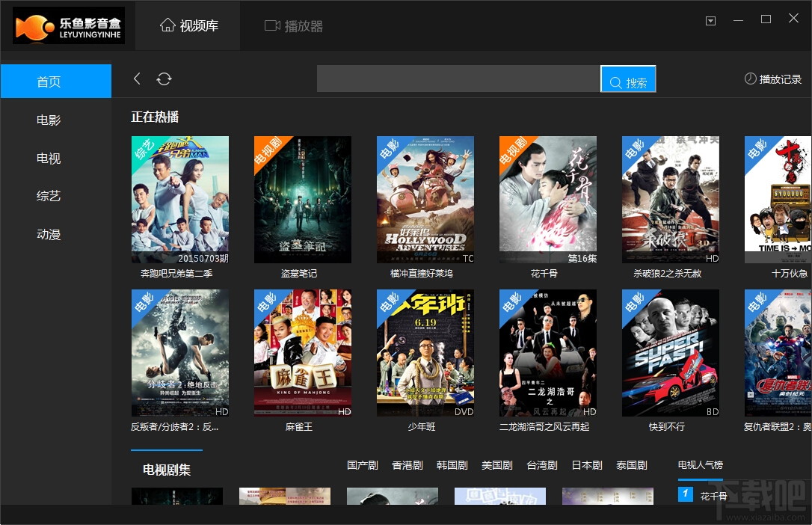812x525 pixels.
Task: Select the 电视人气榜 ranking tab
Action: (700, 465)
